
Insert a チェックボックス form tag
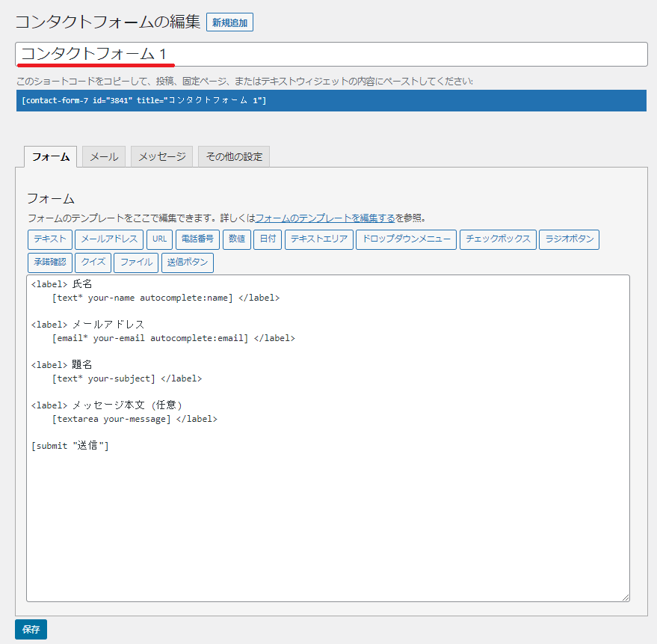point(499,239)
